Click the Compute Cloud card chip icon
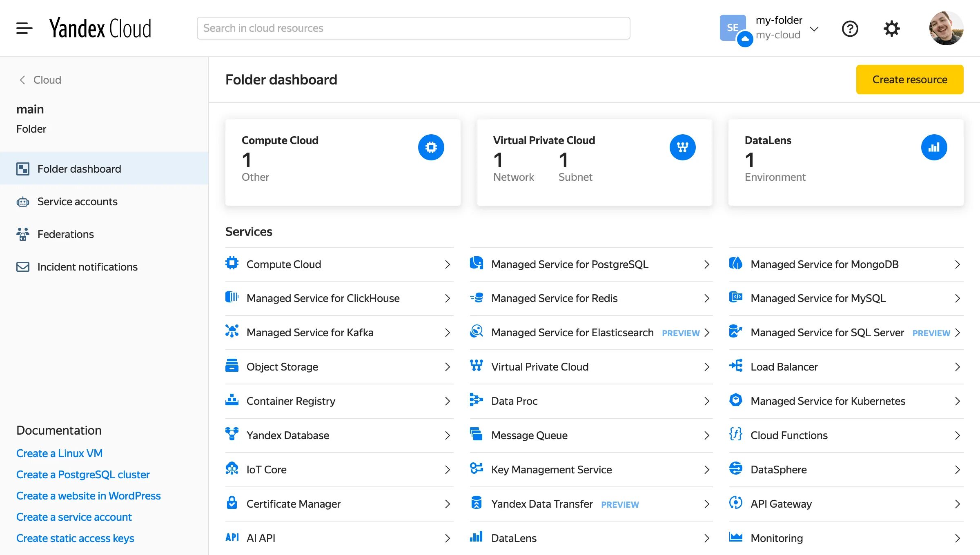980x555 pixels. [431, 147]
